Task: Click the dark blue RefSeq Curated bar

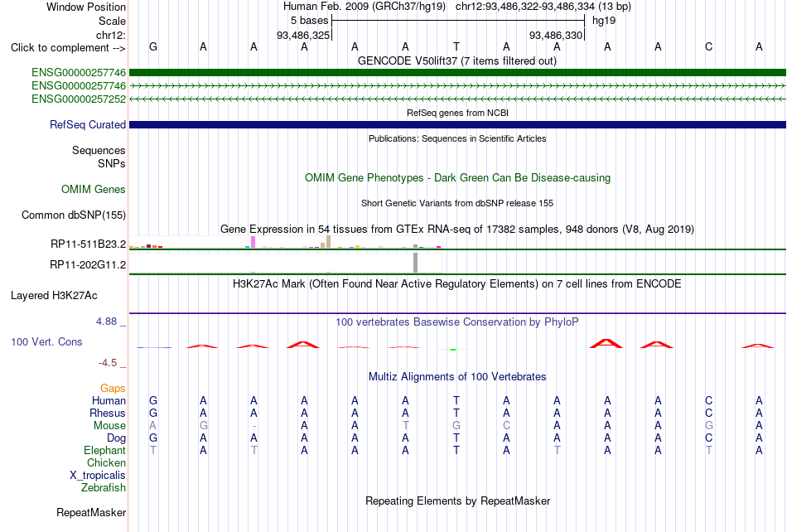Action: pos(457,124)
